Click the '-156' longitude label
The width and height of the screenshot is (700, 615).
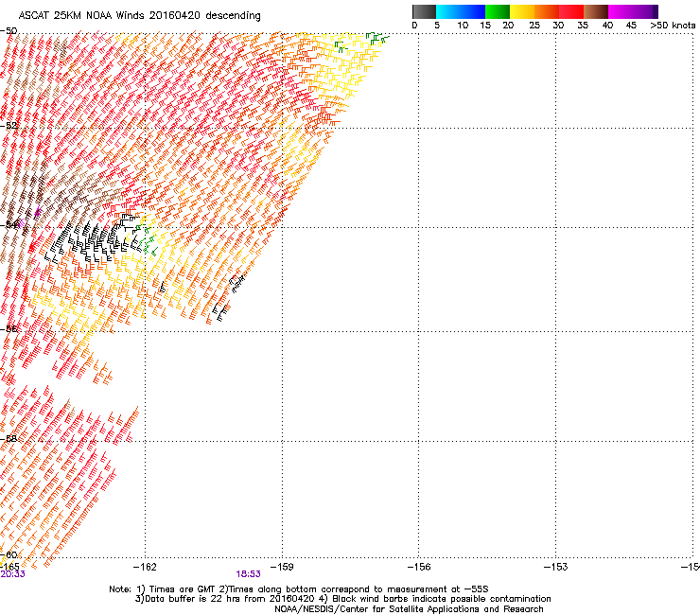pyautogui.click(x=419, y=567)
